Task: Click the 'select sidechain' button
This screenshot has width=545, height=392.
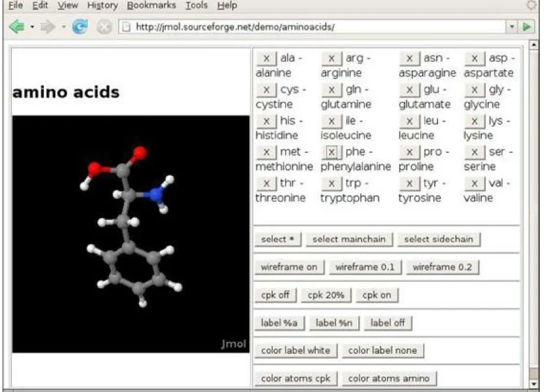Action: 439,240
